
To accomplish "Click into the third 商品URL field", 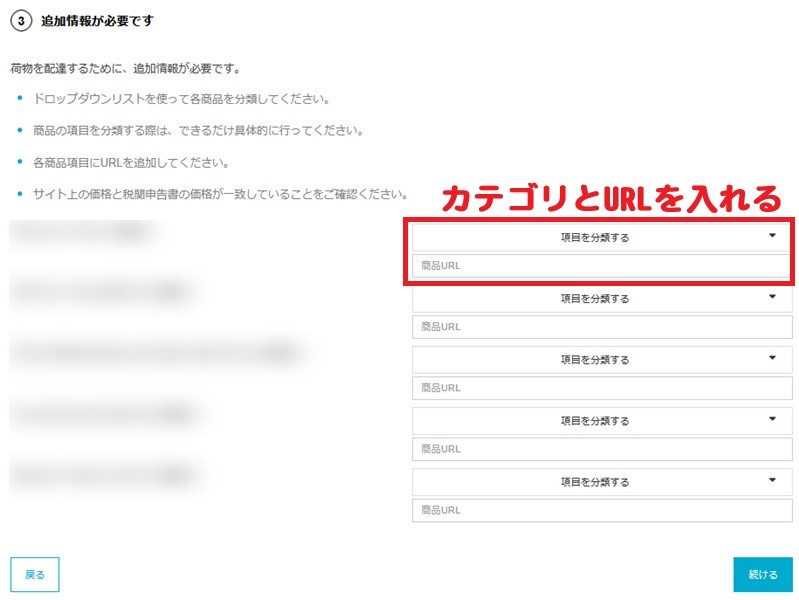I will click(x=600, y=388).
